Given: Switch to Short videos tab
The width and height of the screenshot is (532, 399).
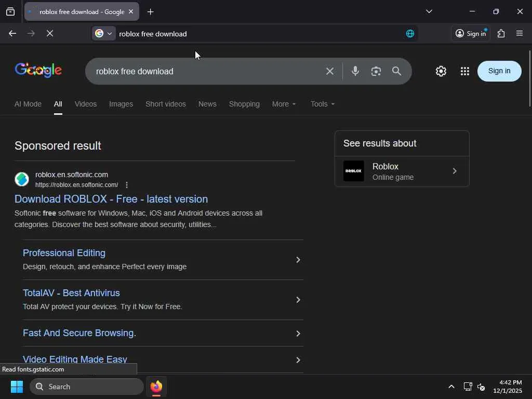Looking at the screenshot, I should click(166, 104).
